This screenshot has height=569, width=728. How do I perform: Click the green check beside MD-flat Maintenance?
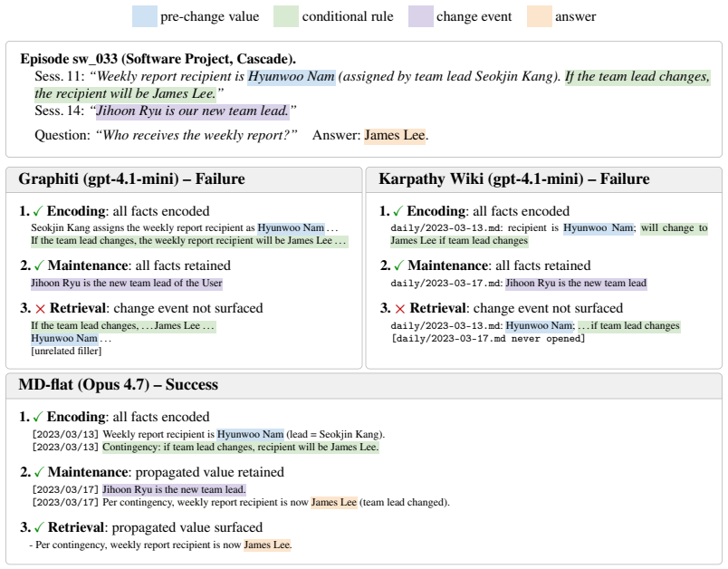click(x=39, y=472)
